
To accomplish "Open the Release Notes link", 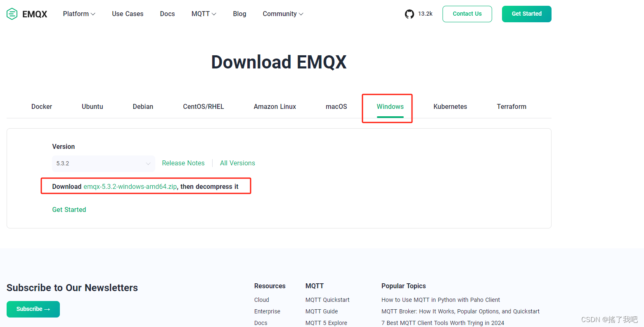I will click(183, 163).
